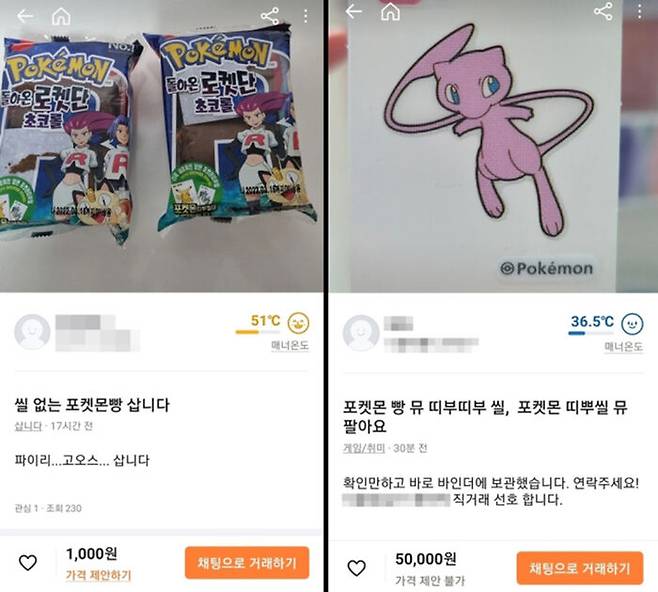The image size is (658, 592).
Task: Tap the back arrow on left listing
Action: (x=25, y=16)
